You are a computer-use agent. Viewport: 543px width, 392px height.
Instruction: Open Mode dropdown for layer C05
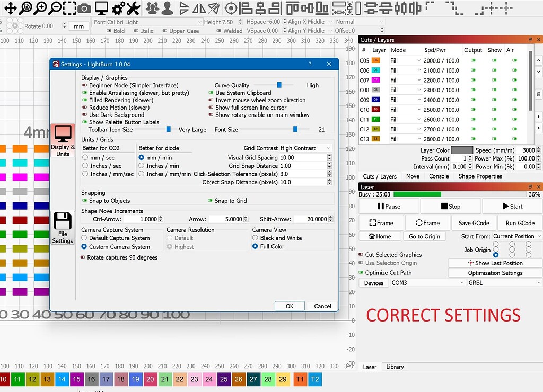[x=405, y=60]
